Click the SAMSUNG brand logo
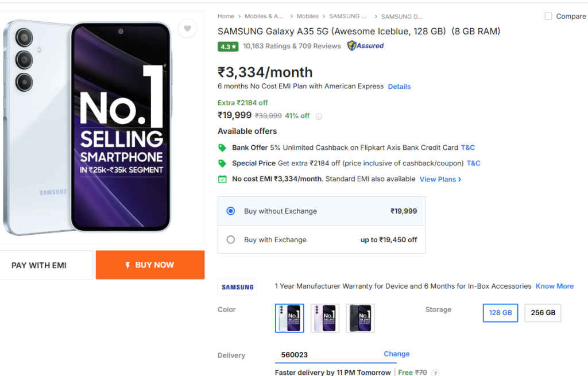 click(237, 286)
